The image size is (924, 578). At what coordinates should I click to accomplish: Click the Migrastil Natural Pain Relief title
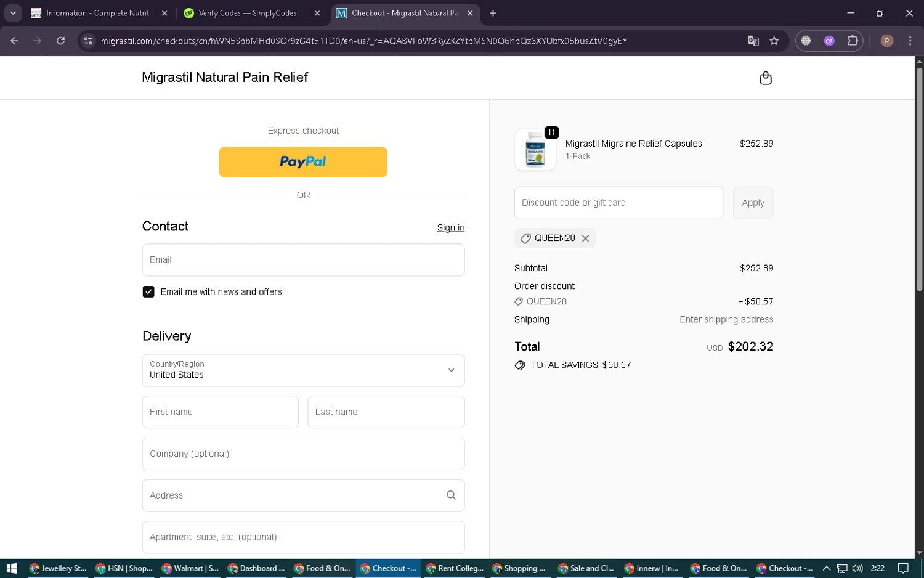pyautogui.click(x=225, y=78)
